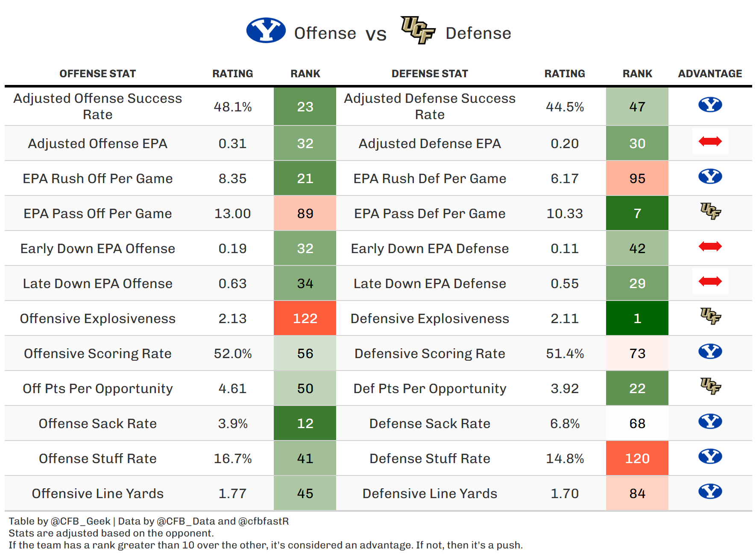Click the DEFENSE STAT column header
Screen dimensions: 756x560
[430, 74]
